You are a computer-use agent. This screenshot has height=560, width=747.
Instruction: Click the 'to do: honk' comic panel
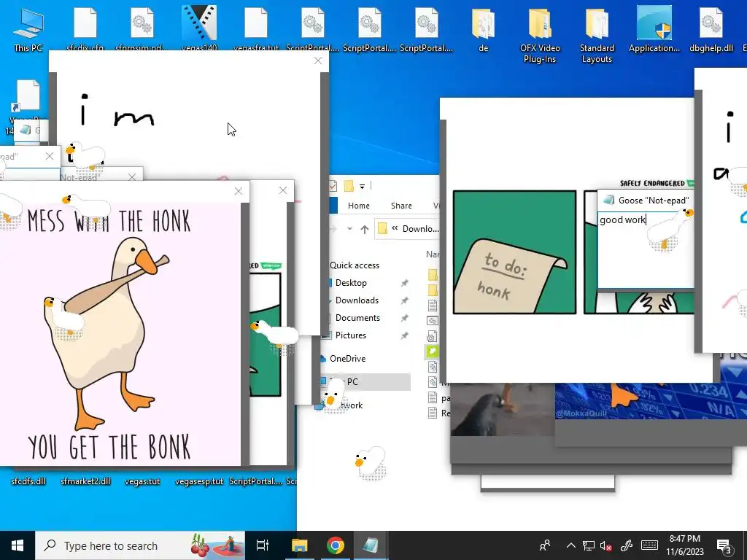514,252
